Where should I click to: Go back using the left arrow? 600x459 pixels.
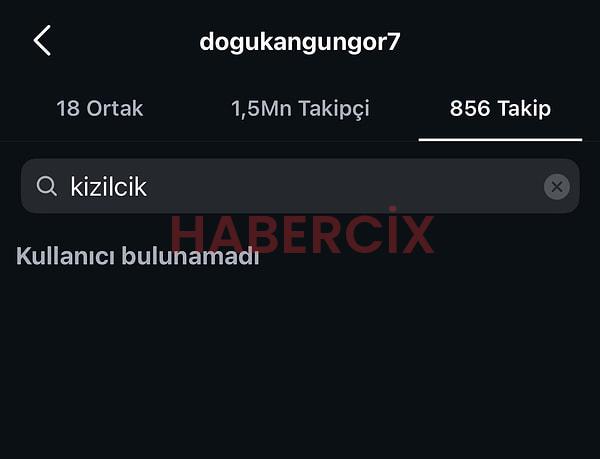click(x=42, y=41)
